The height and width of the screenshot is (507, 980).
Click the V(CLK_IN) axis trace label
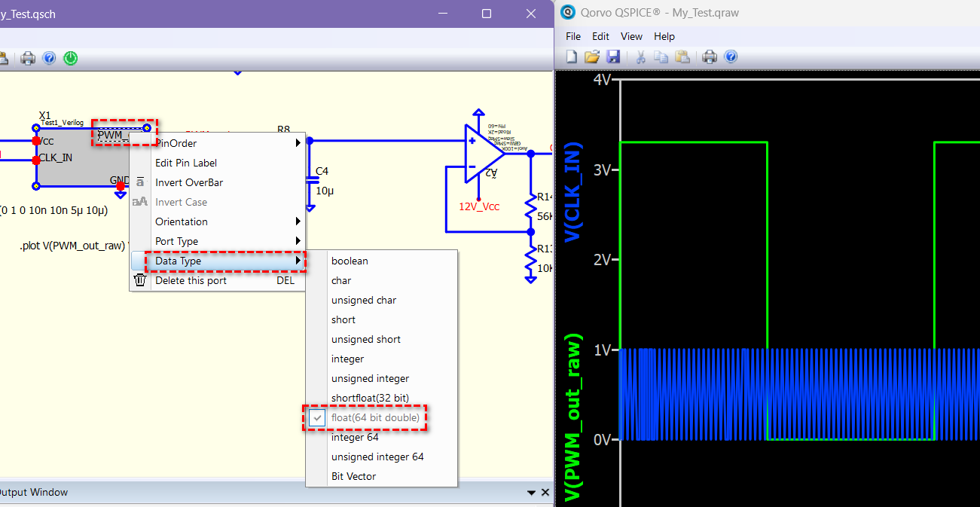[573, 192]
